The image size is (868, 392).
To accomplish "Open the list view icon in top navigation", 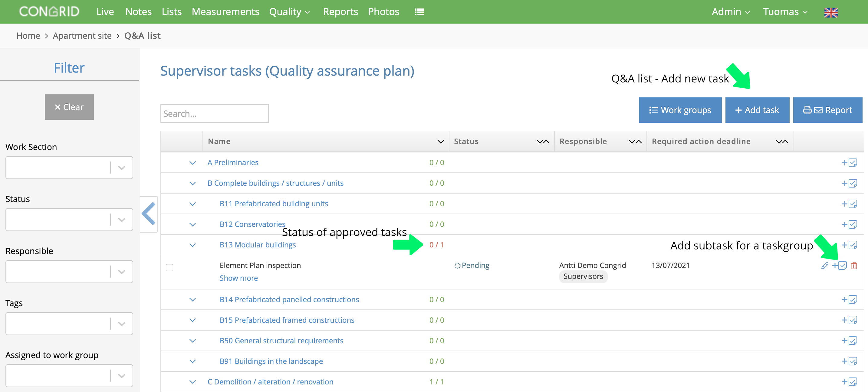I will tap(419, 12).
